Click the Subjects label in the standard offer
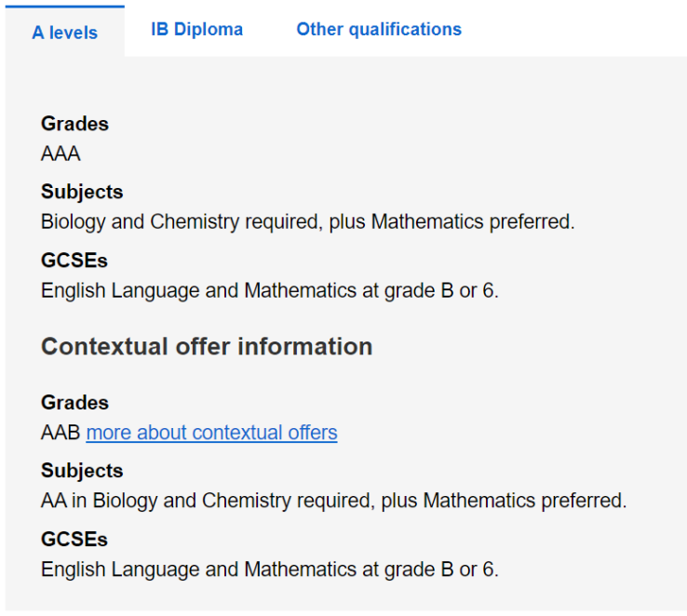 pyautogui.click(x=82, y=192)
